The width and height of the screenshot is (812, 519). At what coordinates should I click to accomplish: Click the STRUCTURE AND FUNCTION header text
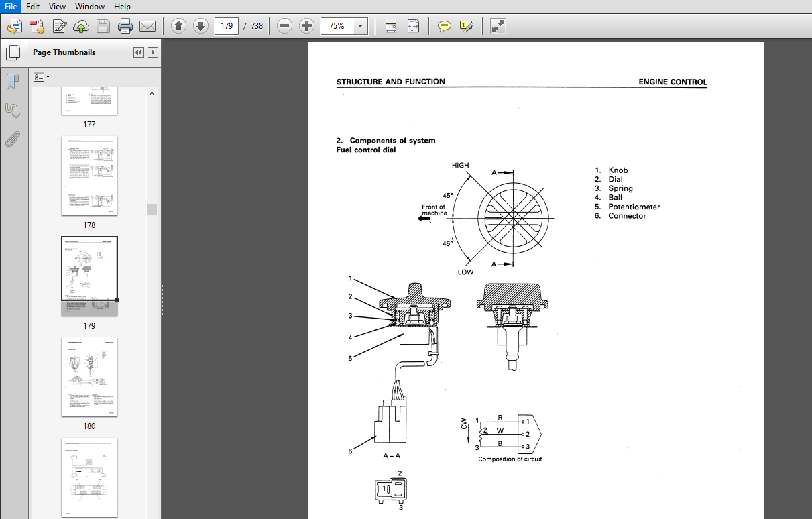[x=390, y=82]
